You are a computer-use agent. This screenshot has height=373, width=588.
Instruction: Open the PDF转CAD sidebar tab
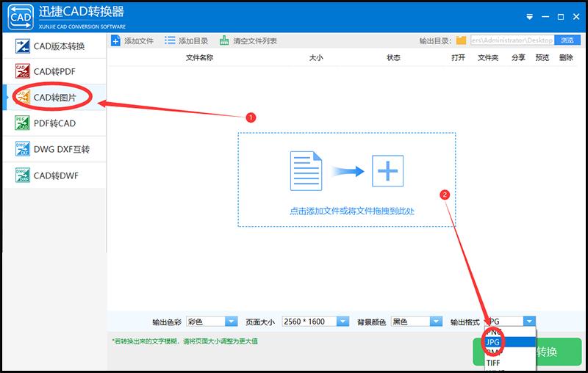tap(54, 123)
